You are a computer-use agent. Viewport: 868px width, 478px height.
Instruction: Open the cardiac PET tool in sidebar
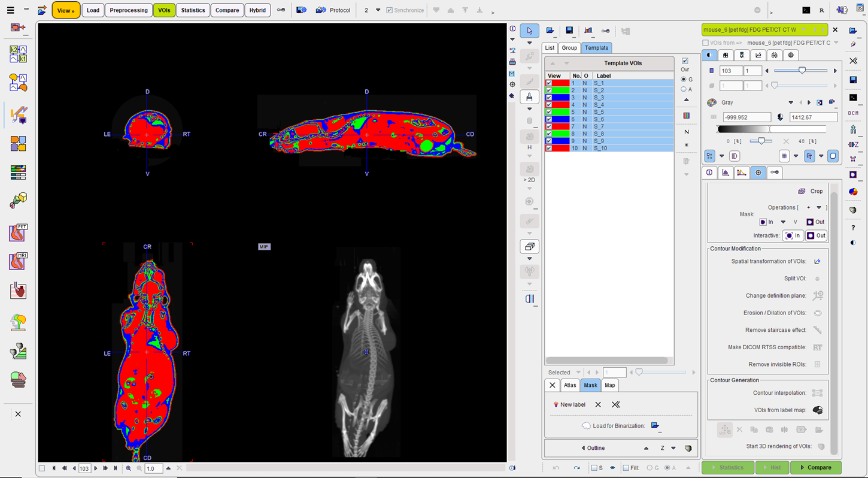click(18, 232)
